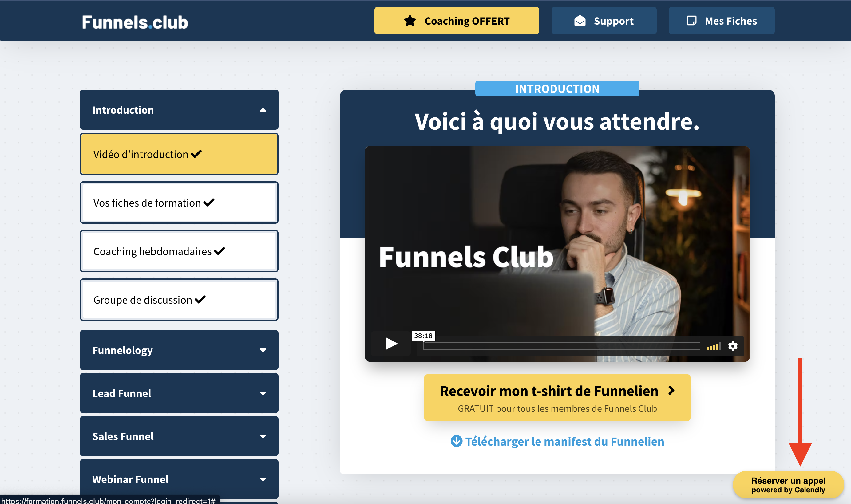Open video settings gear icon
Screen dimensions: 851x504
coord(733,346)
